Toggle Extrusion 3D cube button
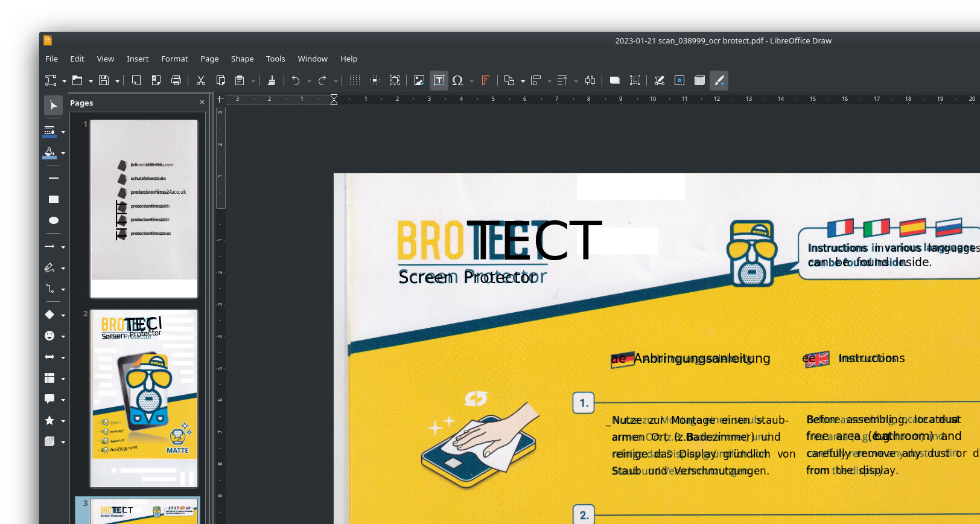Viewport: 980px width, 524px height. click(699, 80)
